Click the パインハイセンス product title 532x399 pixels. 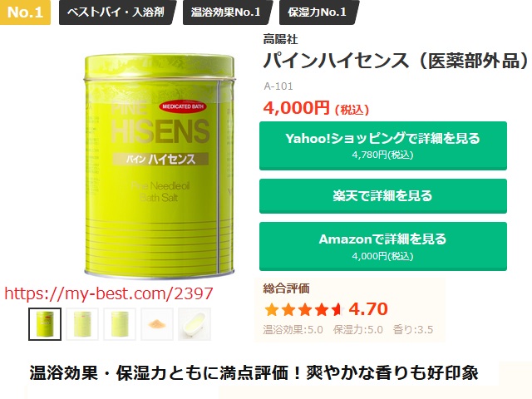click(396, 61)
